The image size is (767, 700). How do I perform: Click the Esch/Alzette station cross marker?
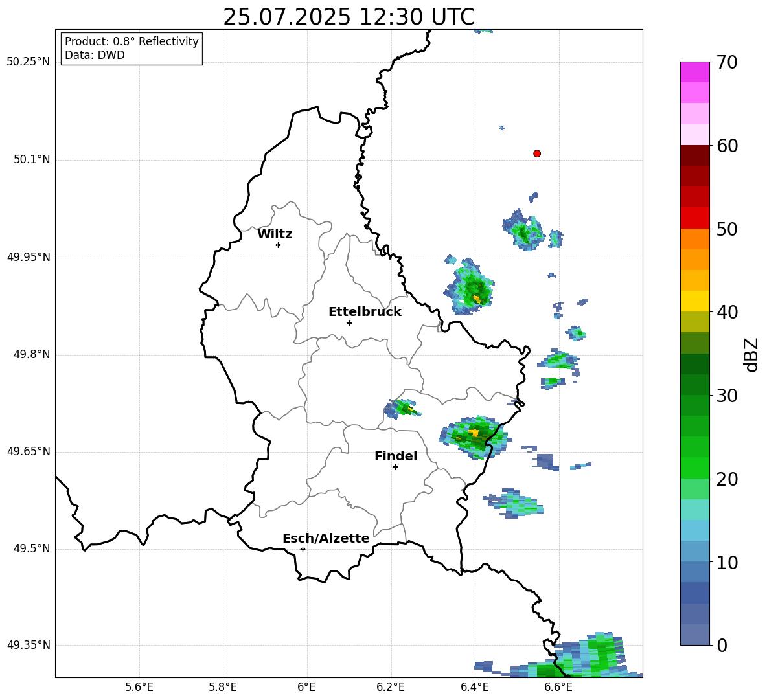pos(303,549)
